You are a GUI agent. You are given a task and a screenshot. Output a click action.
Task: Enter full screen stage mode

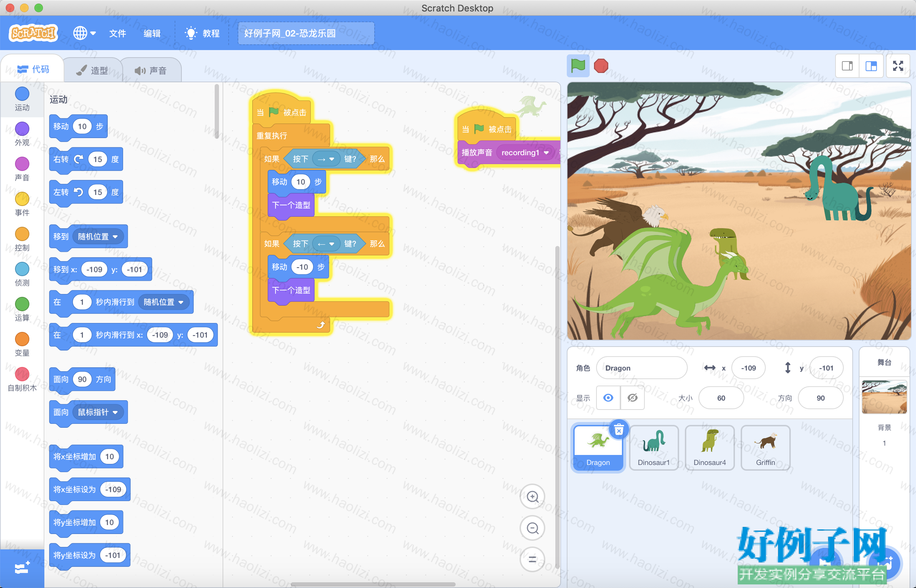(x=898, y=66)
